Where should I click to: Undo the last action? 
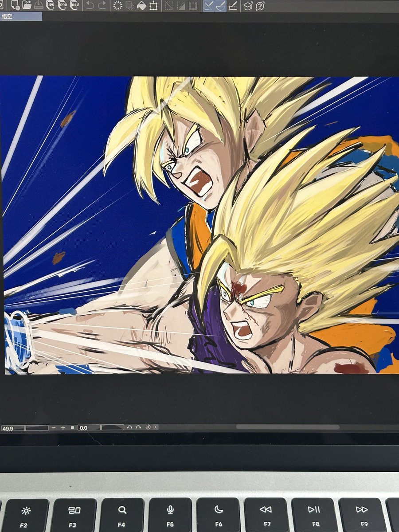pos(90,5)
